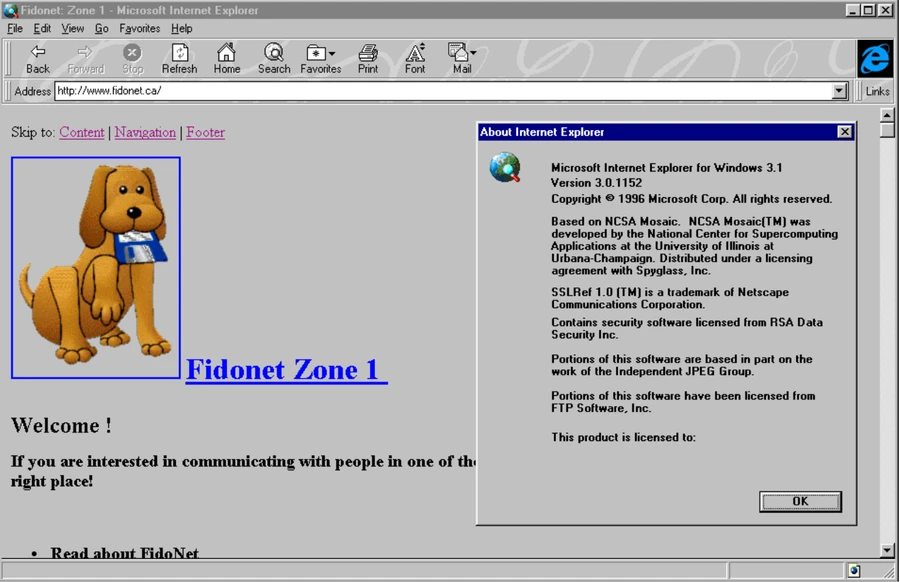The width and height of the screenshot is (900, 582).
Task: Open the Help menu
Action: click(181, 28)
